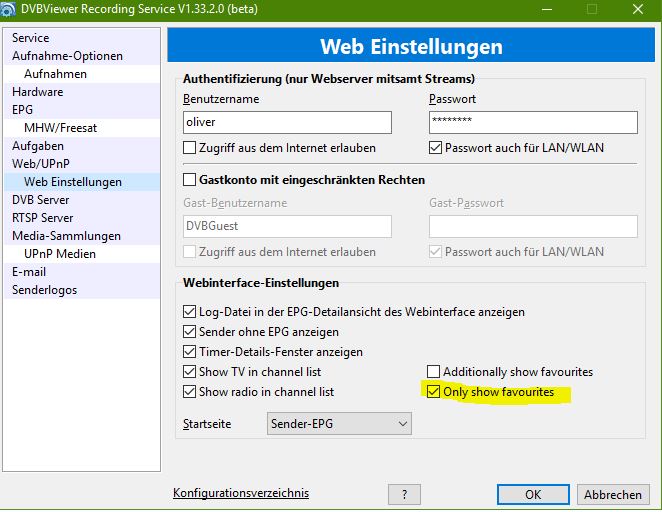Select Aufnahme-Optionen in the sidebar
Screen dimensions: 662x512
[x=82, y=56]
